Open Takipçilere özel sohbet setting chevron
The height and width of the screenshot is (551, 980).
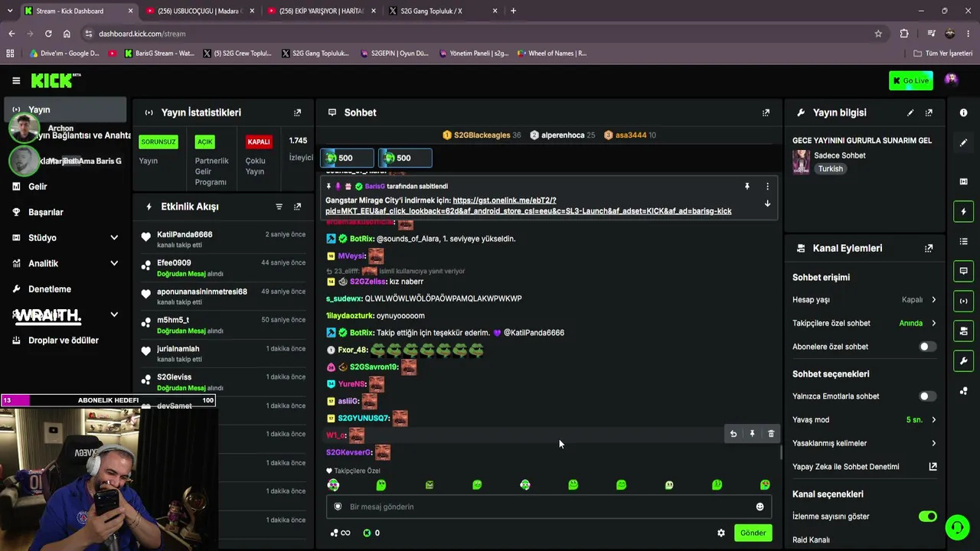click(x=933, y=323)
